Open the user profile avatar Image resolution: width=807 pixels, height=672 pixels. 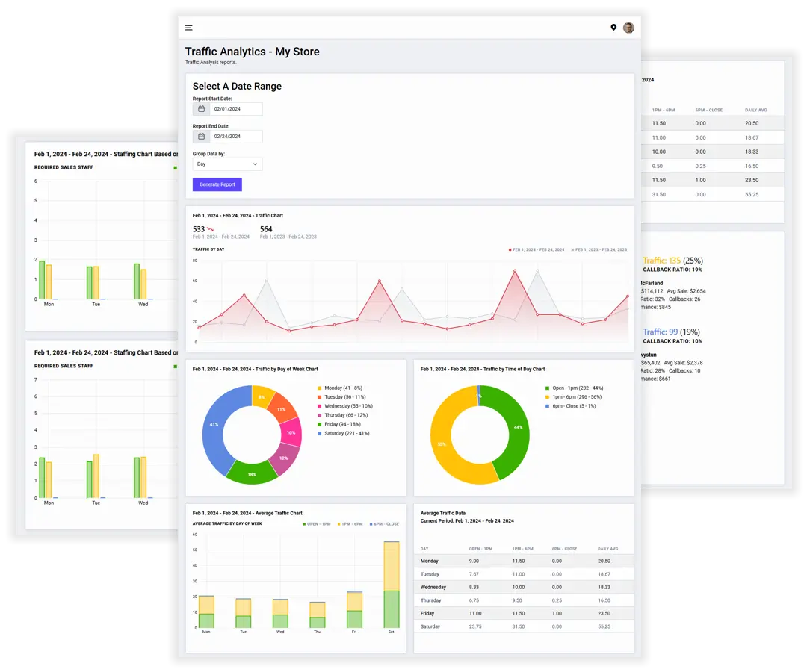click(x=628, y=28)
